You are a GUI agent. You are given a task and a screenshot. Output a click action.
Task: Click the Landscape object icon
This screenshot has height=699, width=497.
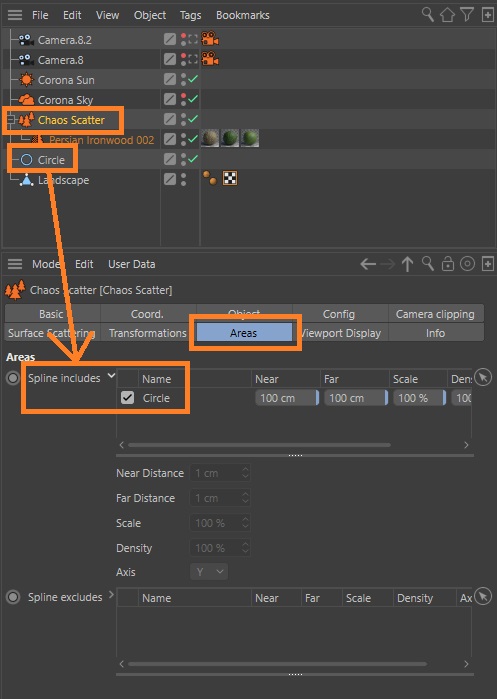pos(27,180)
